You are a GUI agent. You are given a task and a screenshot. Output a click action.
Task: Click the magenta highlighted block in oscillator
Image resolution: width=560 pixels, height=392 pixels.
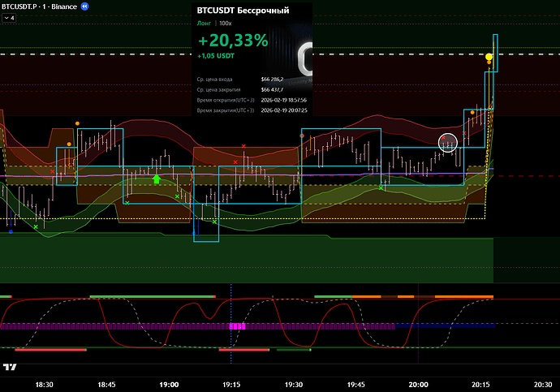click(x=237, y=325)
